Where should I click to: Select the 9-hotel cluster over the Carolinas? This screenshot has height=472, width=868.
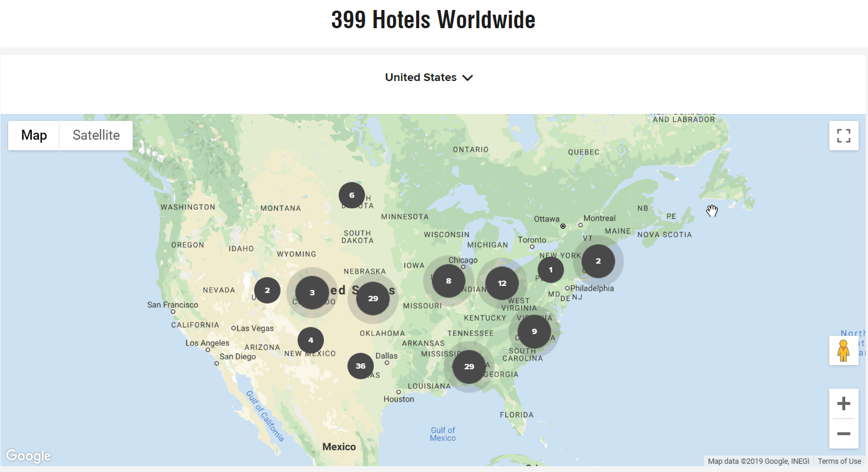(534, 331)
